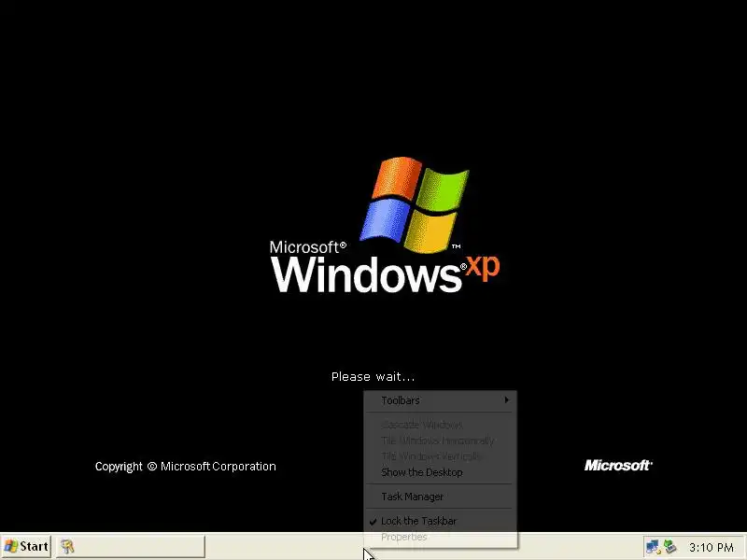Choose Tile Windows Horizontally
Screen dimensions: 747x560
(440, 441)
